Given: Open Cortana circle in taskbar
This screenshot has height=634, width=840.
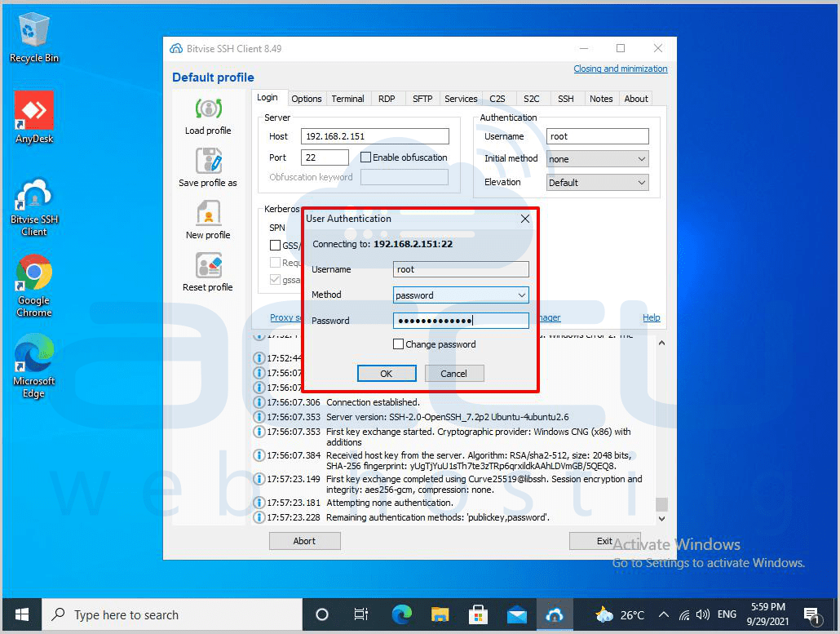Looking at the screenshot, I should (x=322, y=614).
